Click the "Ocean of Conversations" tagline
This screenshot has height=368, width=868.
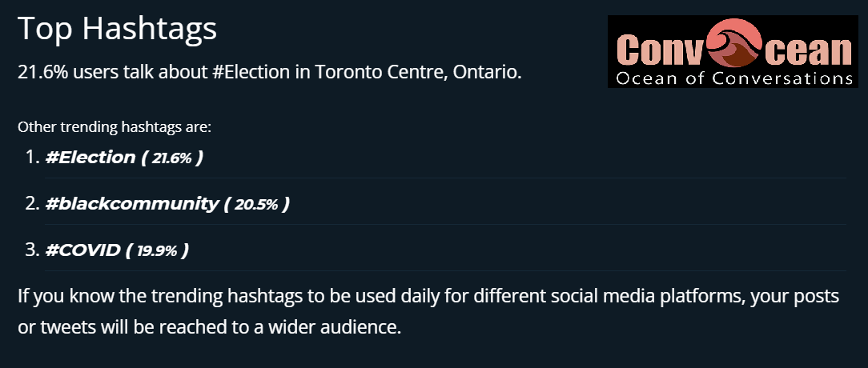[733, 78]
